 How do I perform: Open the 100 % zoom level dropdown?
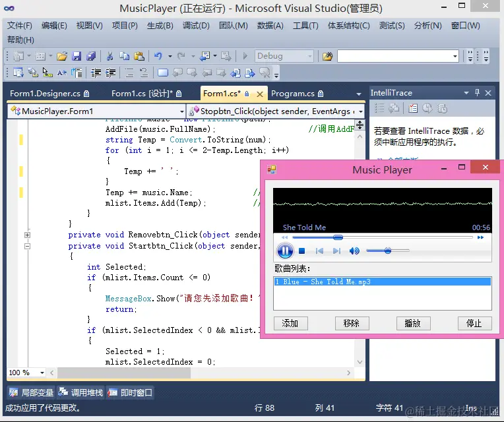pyautogui.click(x=42, y=373)
